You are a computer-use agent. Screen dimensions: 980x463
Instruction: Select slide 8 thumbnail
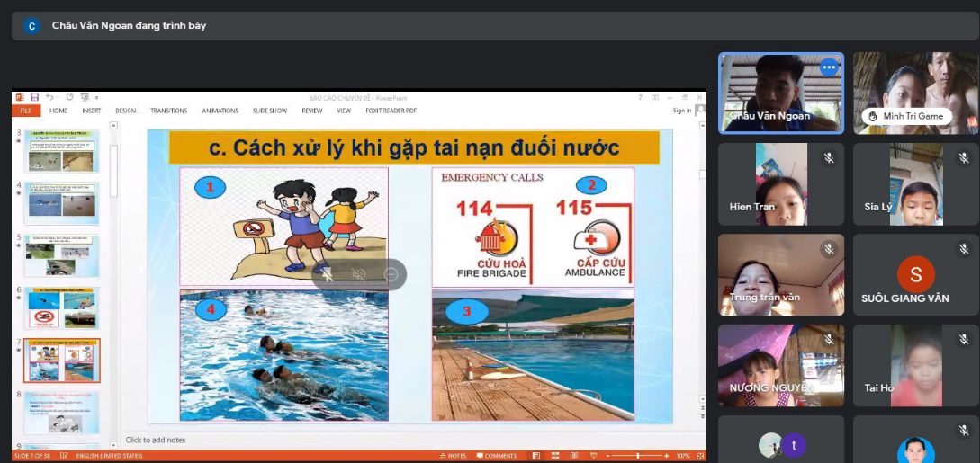point(61,413)
